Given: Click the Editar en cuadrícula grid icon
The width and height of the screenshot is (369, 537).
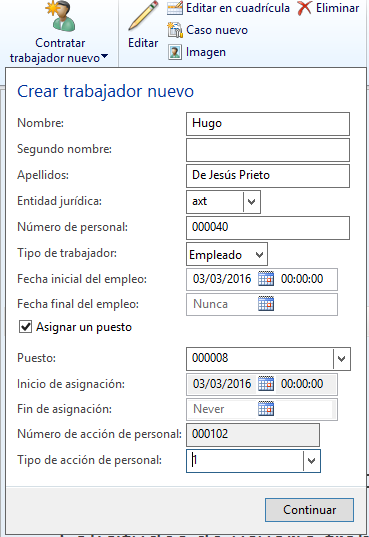Looking at the screenshot, I should click(x=175, y=8).
